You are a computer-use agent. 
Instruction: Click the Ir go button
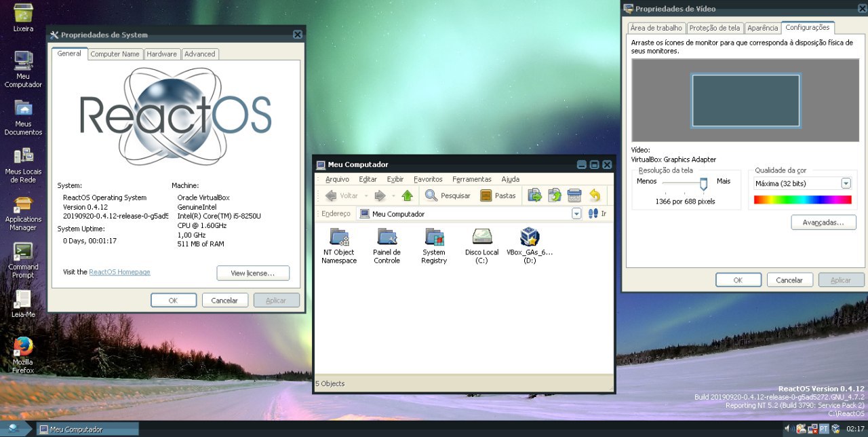pyautogui.click(x=597, y=214)
